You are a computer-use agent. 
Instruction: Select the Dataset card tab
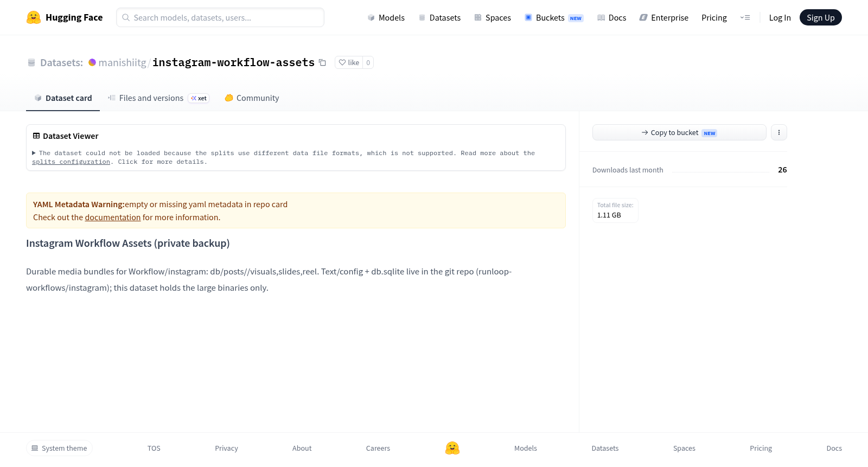click(63, 98)
